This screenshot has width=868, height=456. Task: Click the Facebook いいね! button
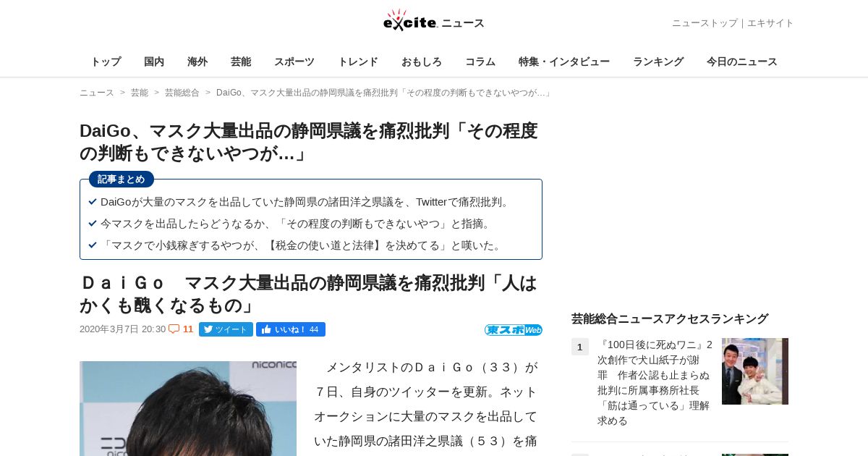291,329
